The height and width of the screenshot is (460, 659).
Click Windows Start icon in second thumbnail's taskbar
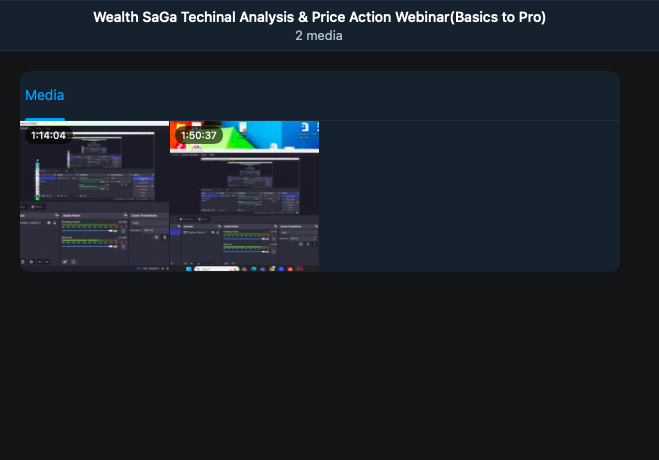[x=189, y=269]
